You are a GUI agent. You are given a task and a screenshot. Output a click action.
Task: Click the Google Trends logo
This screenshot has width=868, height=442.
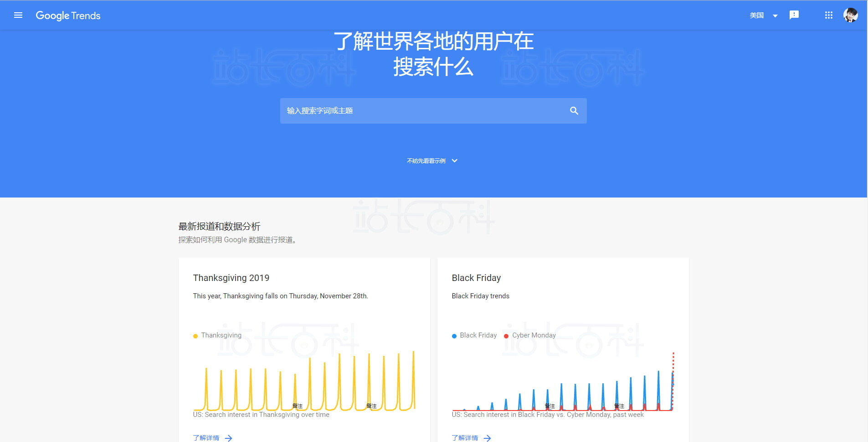coord(68,16)
